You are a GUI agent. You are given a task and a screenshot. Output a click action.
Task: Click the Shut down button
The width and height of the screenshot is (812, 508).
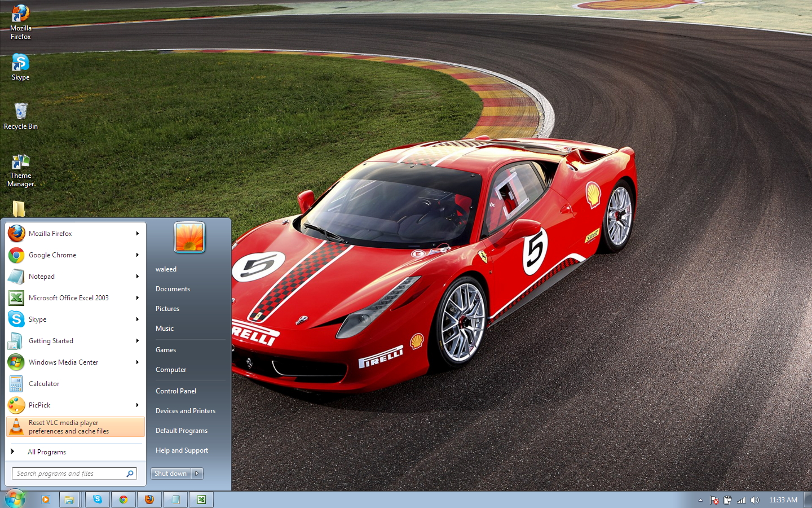pos(170,474)
